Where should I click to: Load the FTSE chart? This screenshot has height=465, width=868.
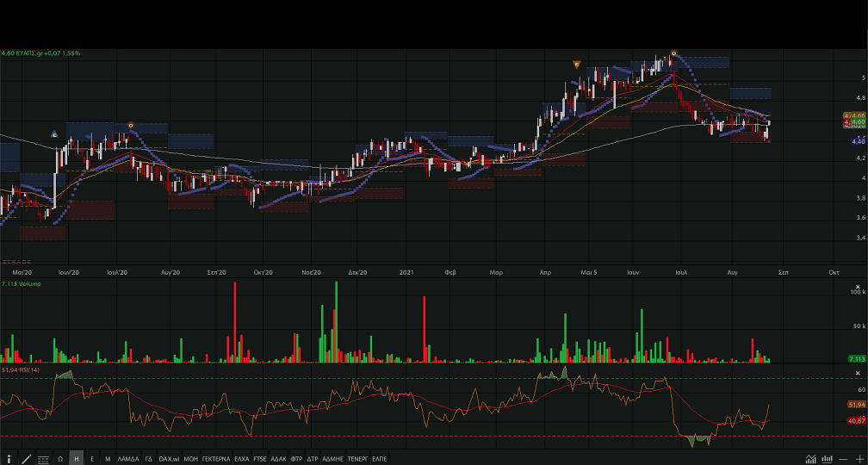[259, 459]
